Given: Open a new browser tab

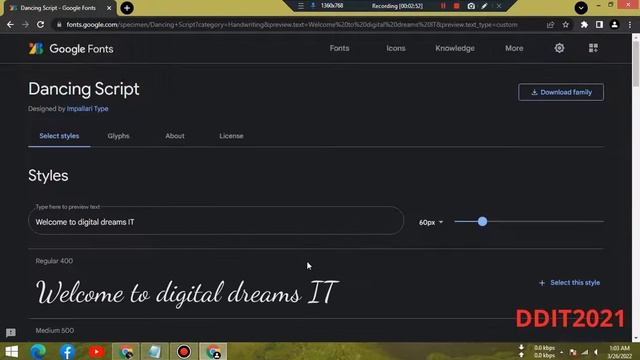Looking at the screenshot, I should pos(127,8).
